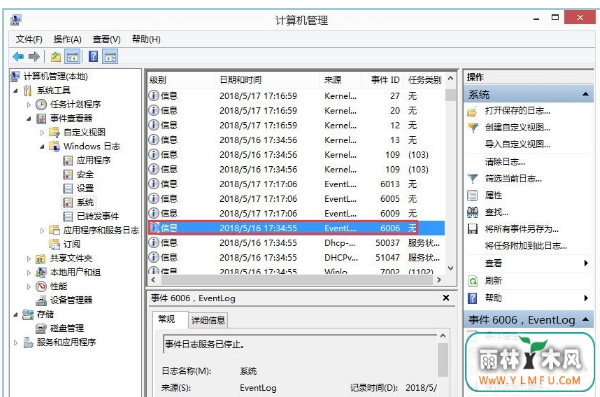600x397 pixels.
Task: Click the Forward arrow toolbar icon
Action: coord(34,57)
